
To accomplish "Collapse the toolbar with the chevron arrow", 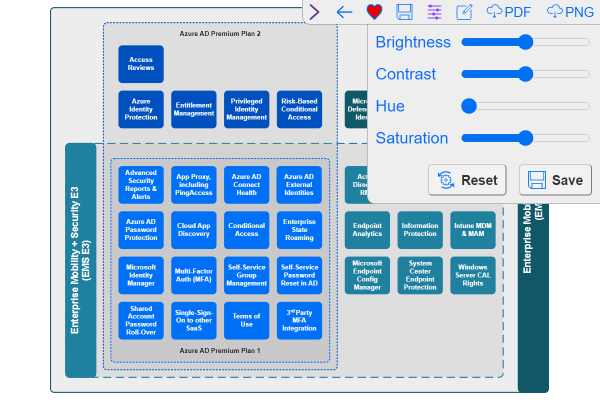I will click(x=314, y=12).
